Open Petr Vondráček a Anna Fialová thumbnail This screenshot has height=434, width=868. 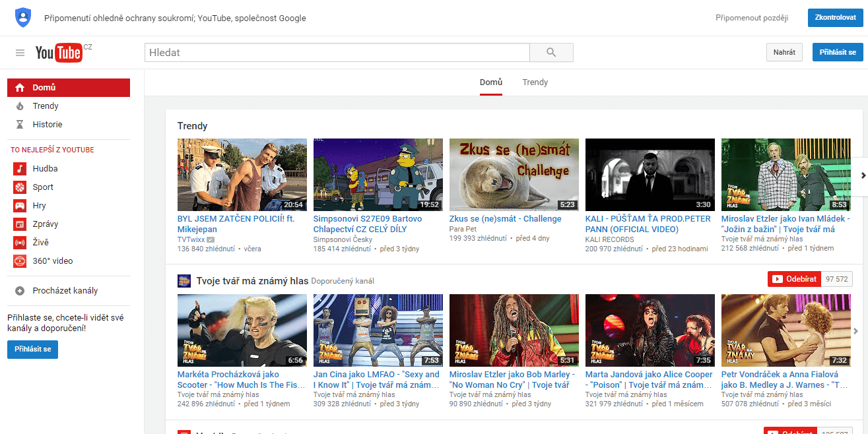786,330
